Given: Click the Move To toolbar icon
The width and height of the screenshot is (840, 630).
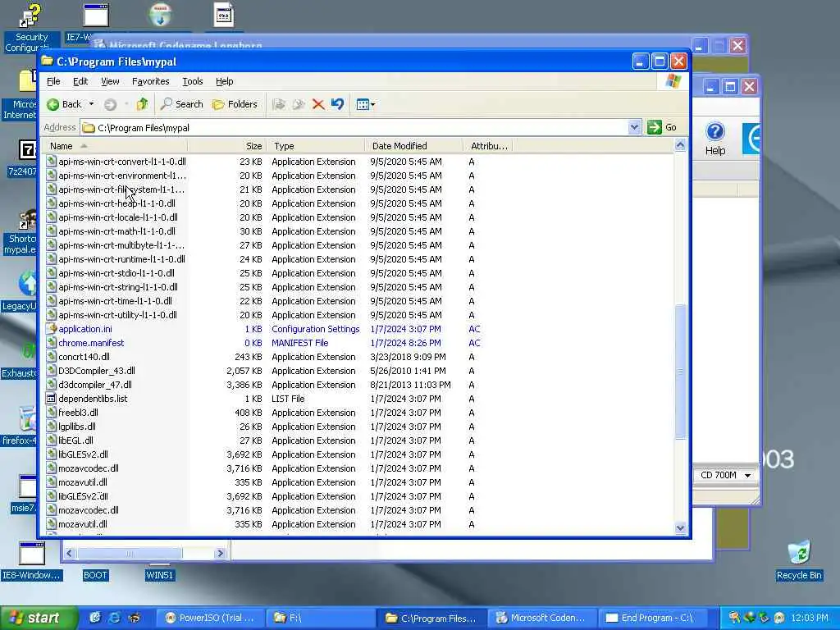Looking at the screenshot, I should [279, 104].
